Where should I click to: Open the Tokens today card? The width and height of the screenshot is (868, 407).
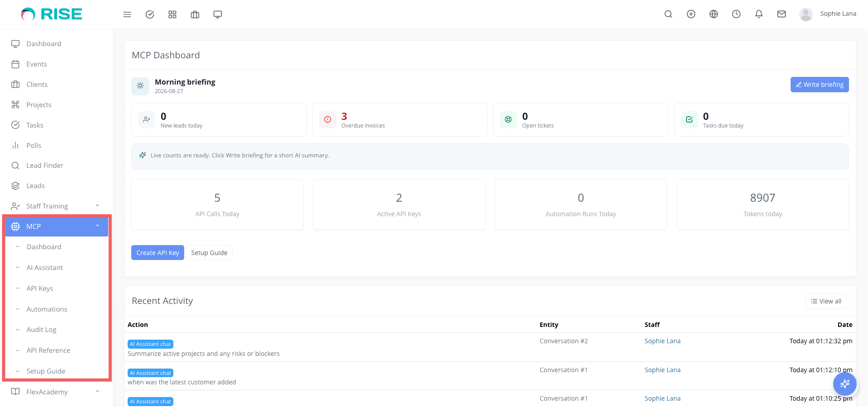(763, 204)
